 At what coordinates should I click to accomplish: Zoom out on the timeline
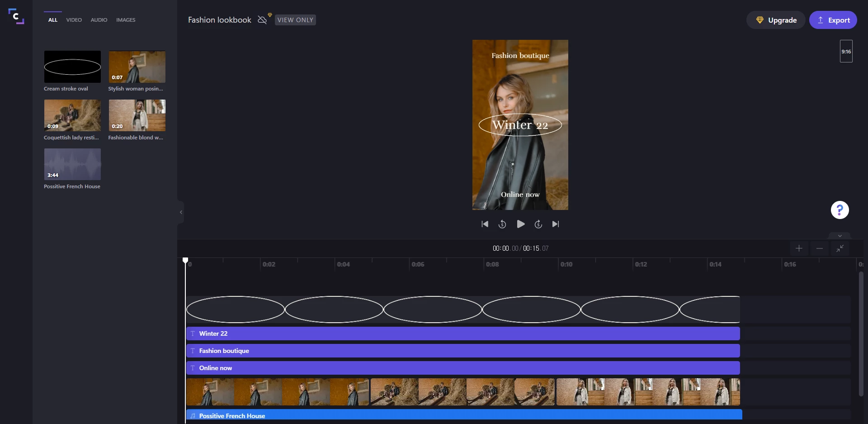(819, 248)
